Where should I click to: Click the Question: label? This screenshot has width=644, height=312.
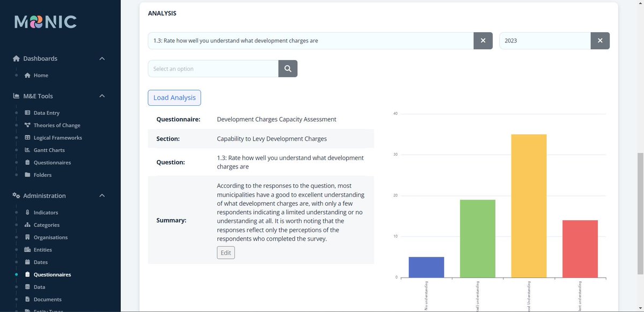pos(171,162)
